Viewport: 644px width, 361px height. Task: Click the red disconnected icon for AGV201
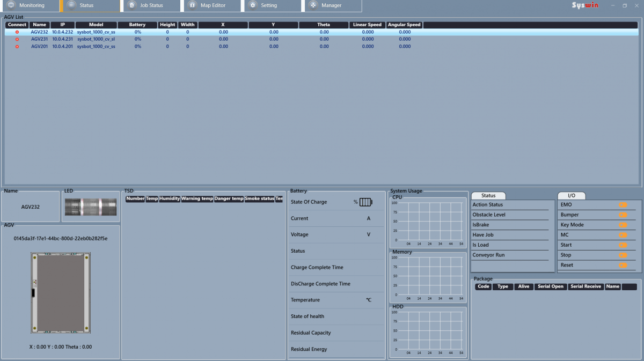(x=17, y=47)
